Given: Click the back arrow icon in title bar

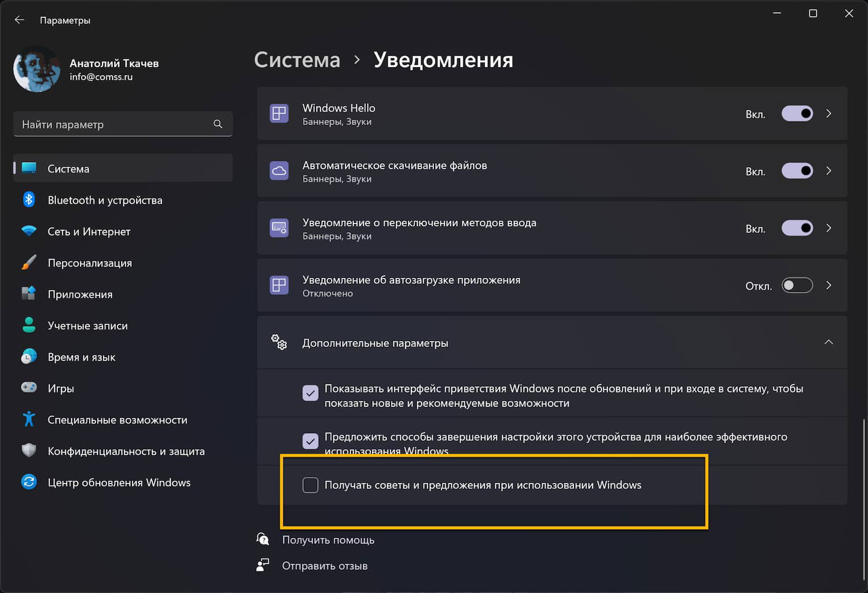Looking at the screenshot, I should point(20,20).
